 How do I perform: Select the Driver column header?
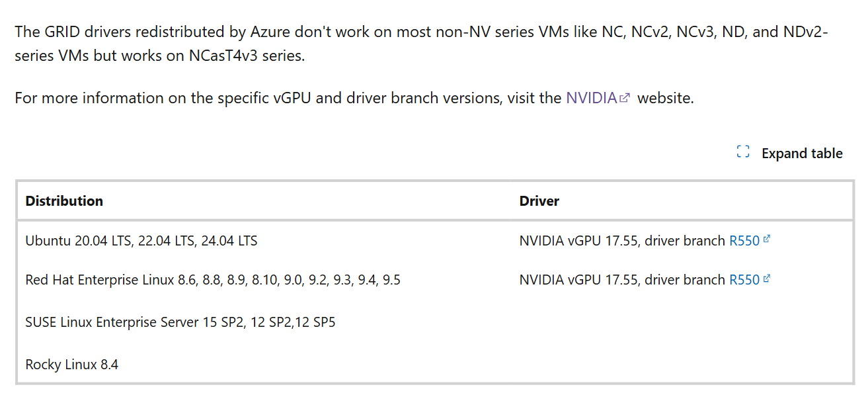(x=539, y=200)
